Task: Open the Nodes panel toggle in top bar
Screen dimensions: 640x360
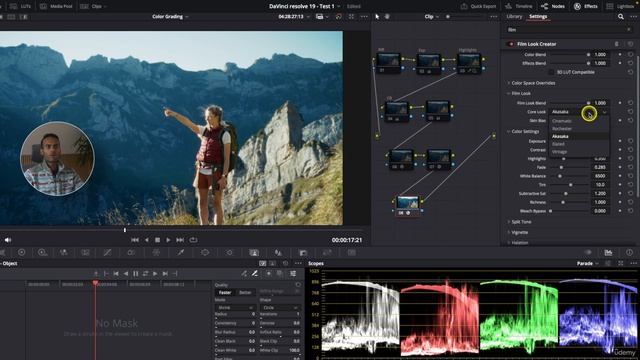Action: (553, 6)
